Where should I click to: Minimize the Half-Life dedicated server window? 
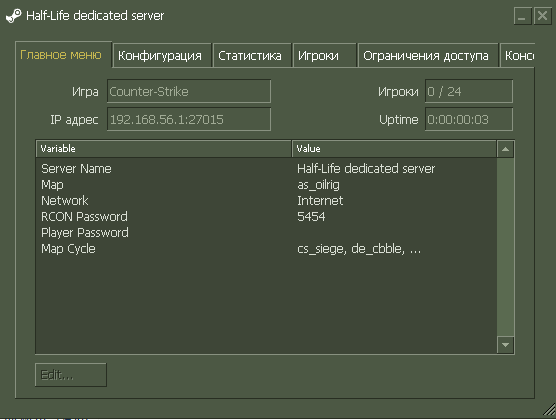(522, 16)
